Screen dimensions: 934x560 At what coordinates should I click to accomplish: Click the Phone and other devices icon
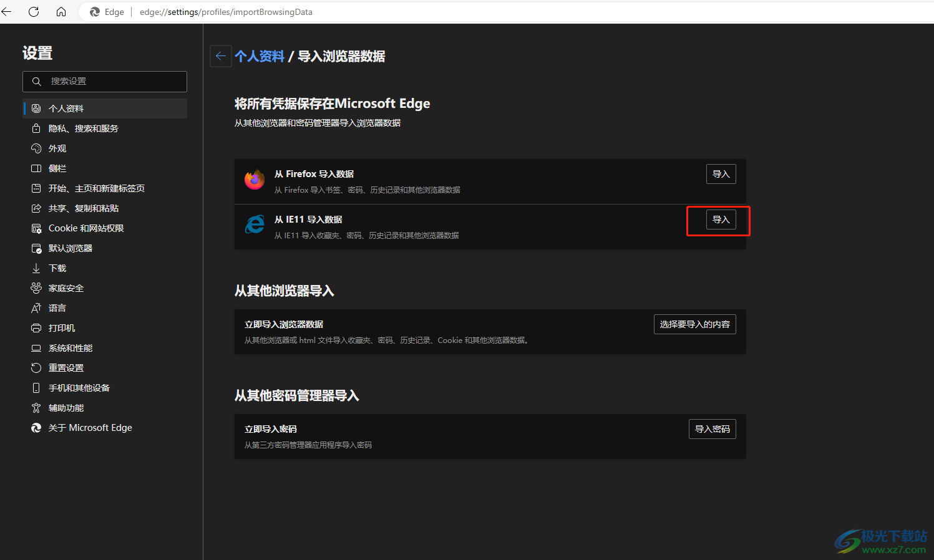pos(36,388)
